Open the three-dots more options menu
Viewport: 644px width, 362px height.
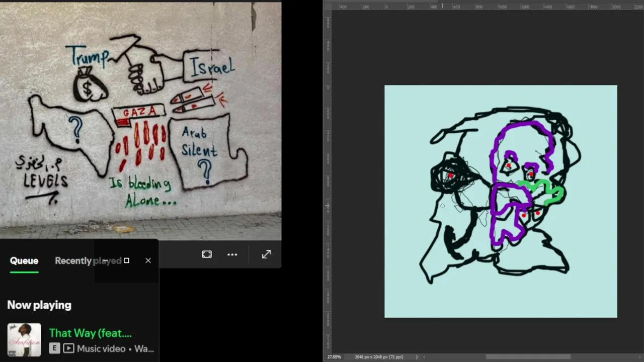click(x=232, y=254)
